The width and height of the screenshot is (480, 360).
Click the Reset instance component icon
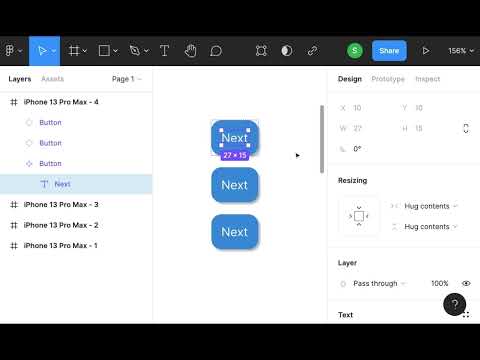[261, 51]
